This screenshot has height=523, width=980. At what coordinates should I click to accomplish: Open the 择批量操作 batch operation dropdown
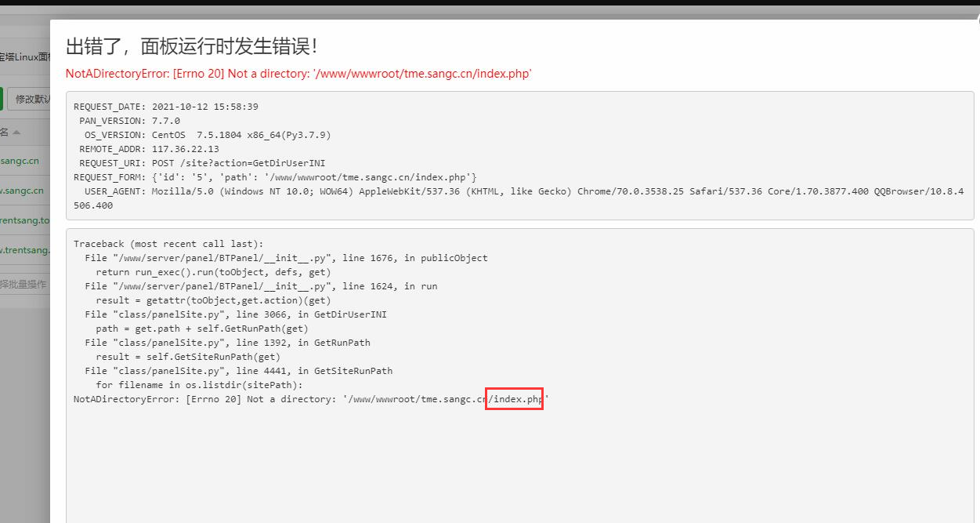point(24,284)
